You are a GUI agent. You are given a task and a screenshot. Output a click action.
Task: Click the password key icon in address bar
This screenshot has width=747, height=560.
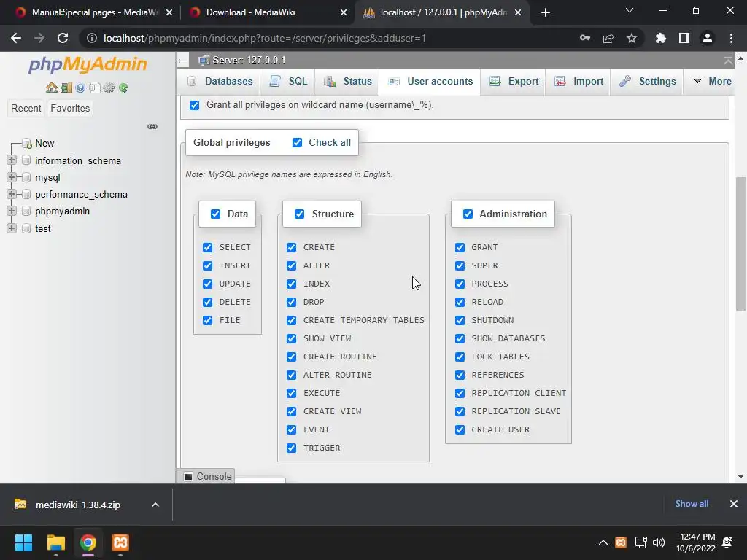[585, 38]
